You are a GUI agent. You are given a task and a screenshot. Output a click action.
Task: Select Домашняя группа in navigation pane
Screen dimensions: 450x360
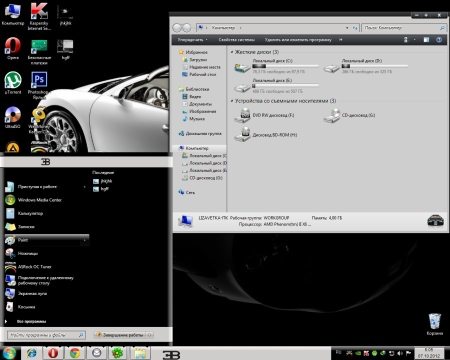tap(200, 133)
